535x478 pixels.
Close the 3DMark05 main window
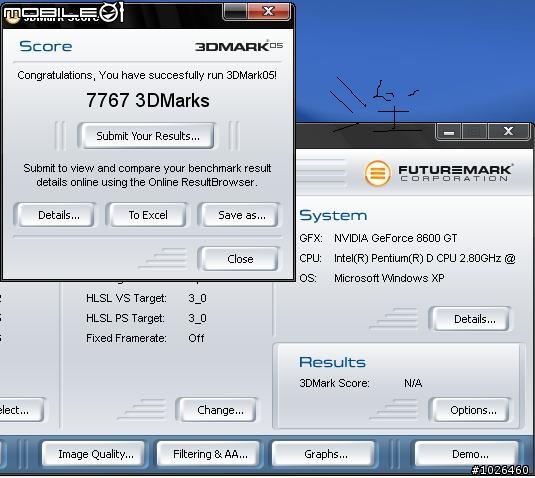(x=508, y=131)
